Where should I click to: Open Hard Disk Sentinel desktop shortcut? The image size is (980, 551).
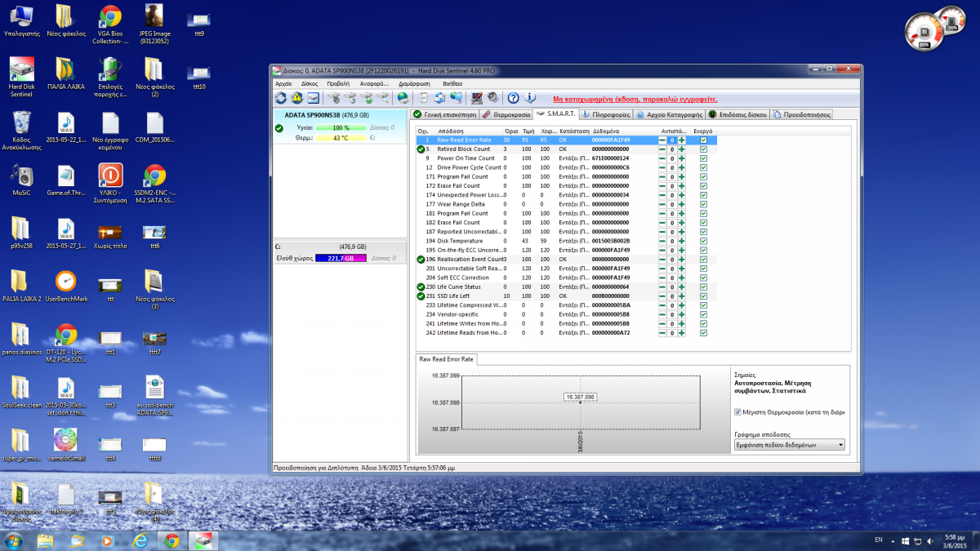21,78
